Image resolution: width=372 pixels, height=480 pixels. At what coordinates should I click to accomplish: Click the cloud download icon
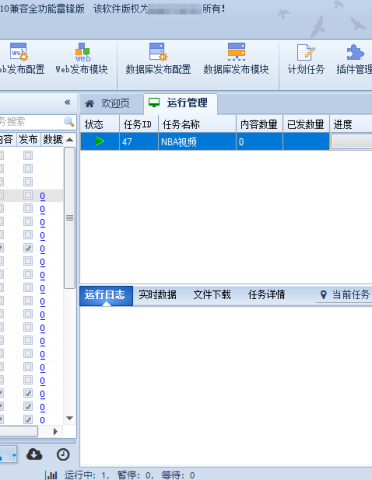pos(34,454)
